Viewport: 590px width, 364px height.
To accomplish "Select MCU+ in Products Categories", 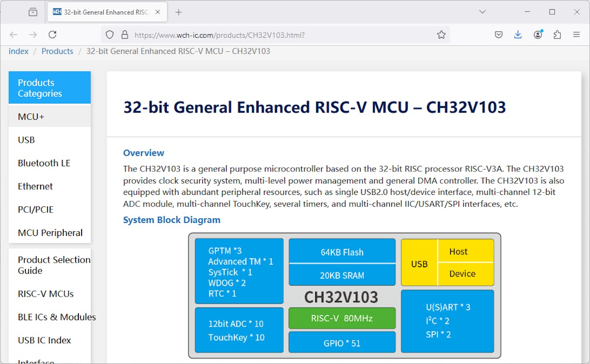I will click(50, 117).
